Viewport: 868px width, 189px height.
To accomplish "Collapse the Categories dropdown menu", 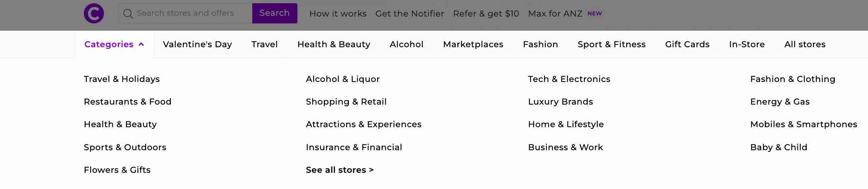I will coord(114,44).
